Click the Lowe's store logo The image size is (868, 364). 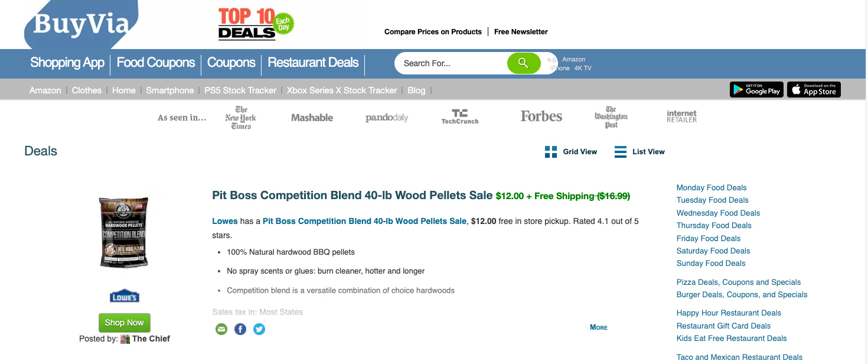125,297
